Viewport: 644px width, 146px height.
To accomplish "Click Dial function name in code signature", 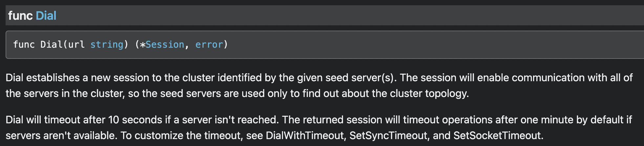I will [x=51, y=44].
